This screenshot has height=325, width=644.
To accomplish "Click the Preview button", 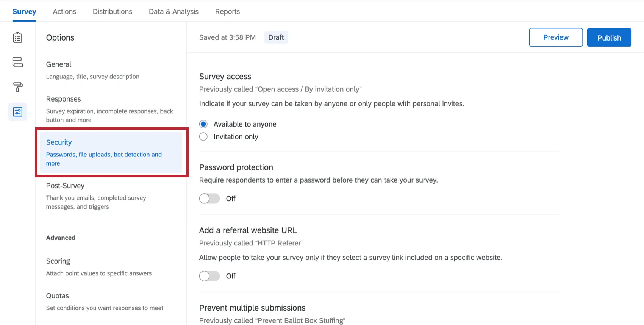I will tap(556, 37).
